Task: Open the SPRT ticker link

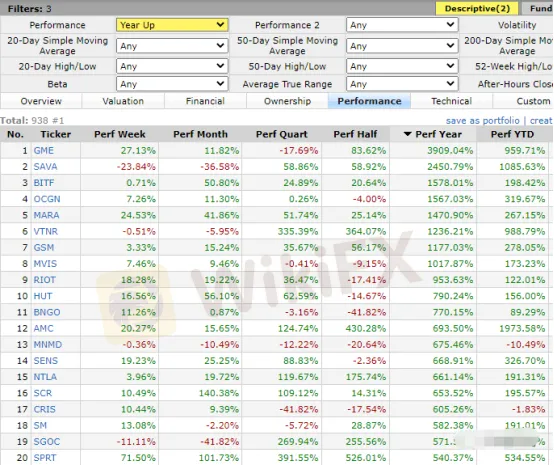Action: coord(45,458)
